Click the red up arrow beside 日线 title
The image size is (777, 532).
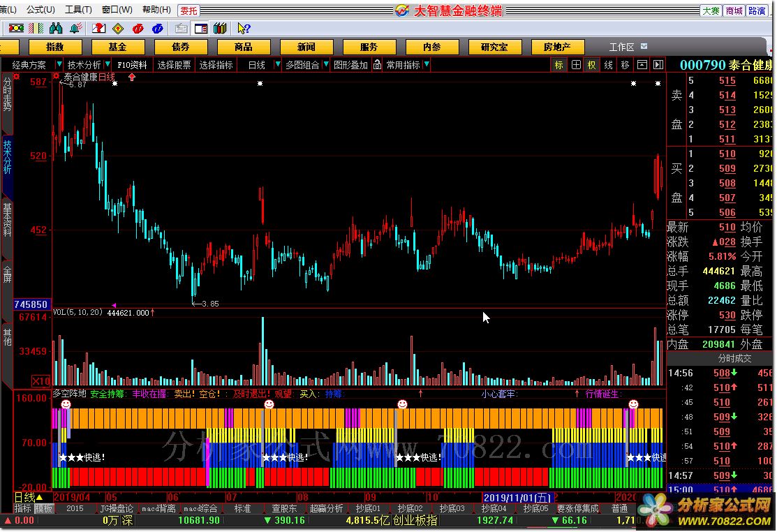(x=132, y=77)
